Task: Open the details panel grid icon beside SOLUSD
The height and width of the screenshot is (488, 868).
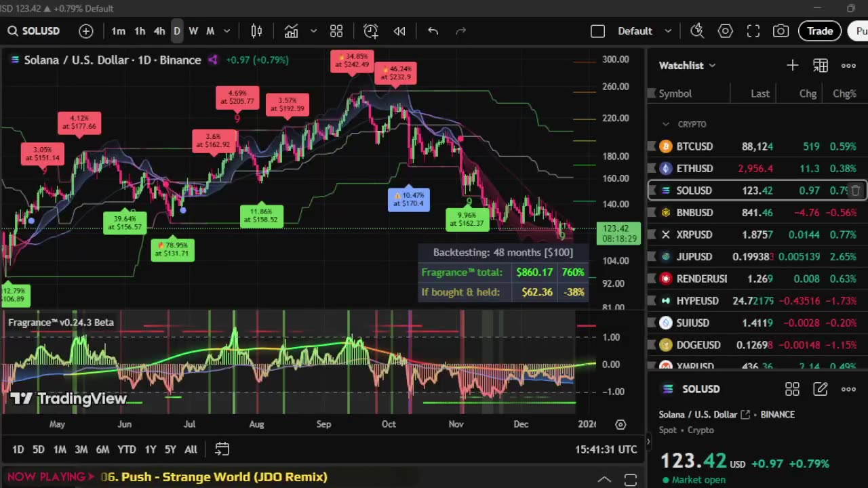Action: tap(792, 389)
